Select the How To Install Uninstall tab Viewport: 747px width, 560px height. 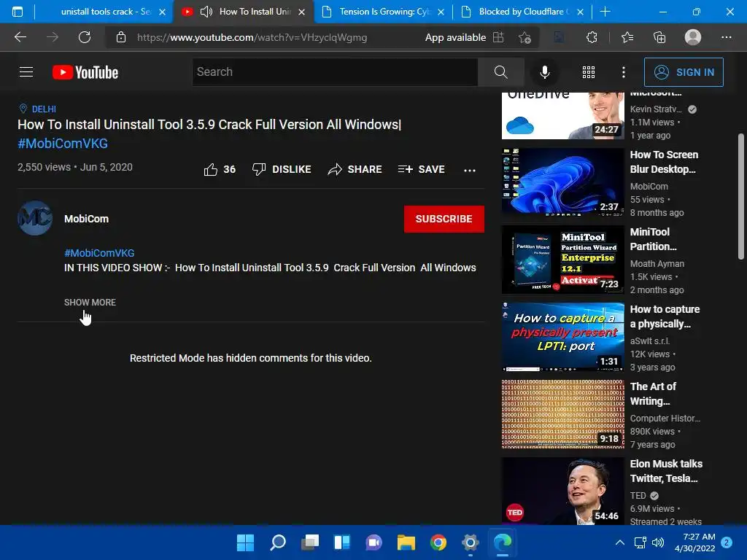[x=244, y=12]
